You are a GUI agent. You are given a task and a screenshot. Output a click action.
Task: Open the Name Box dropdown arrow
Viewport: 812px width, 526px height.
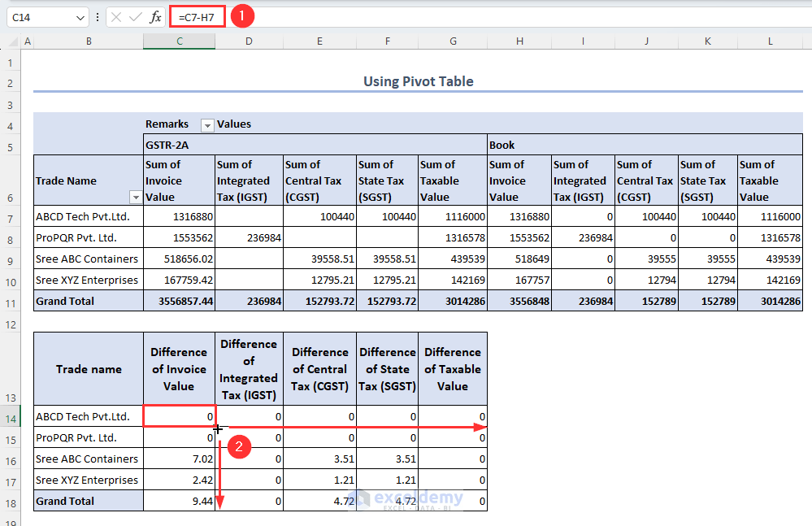pos(79,16)
